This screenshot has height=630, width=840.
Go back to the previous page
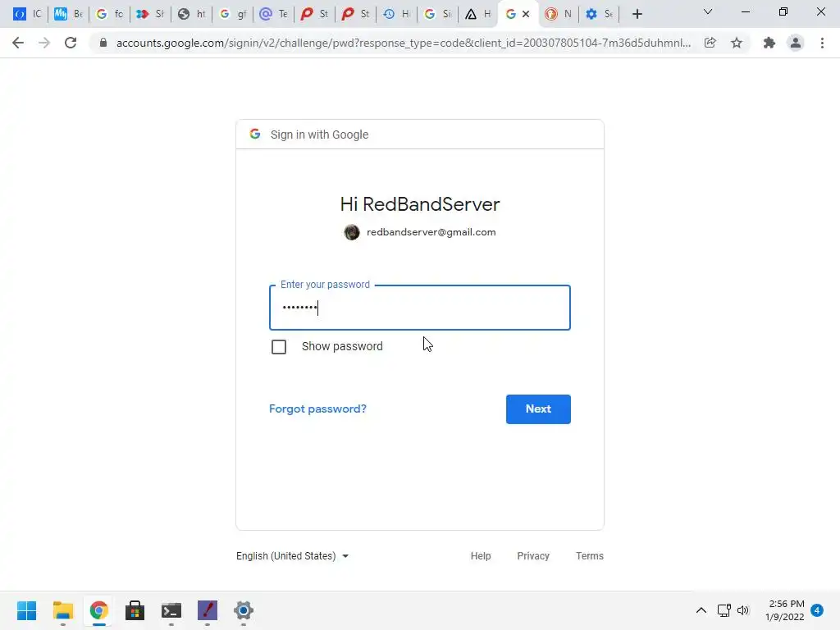tap(18, 43)
